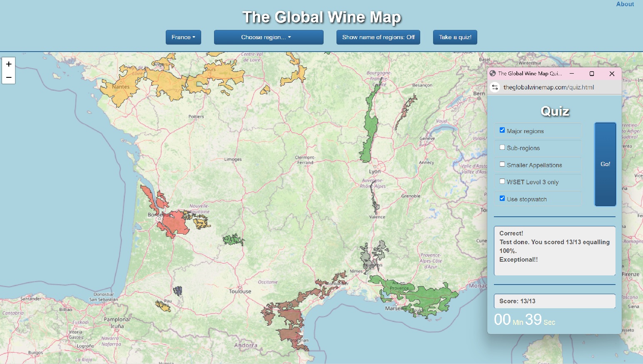Click the globe favicon in the quiz title bar
Viewport: 643px width, 364px height.
point(493,74)
